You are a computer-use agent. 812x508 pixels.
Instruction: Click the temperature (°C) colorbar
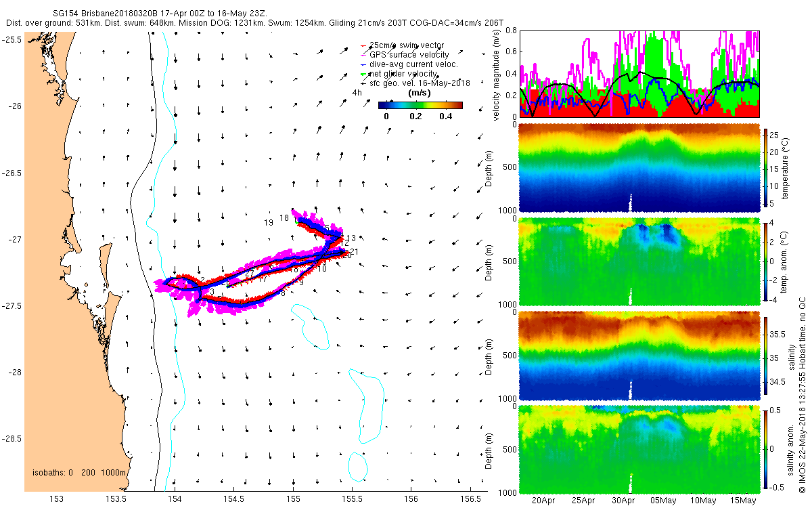click(x=766, y=167)
